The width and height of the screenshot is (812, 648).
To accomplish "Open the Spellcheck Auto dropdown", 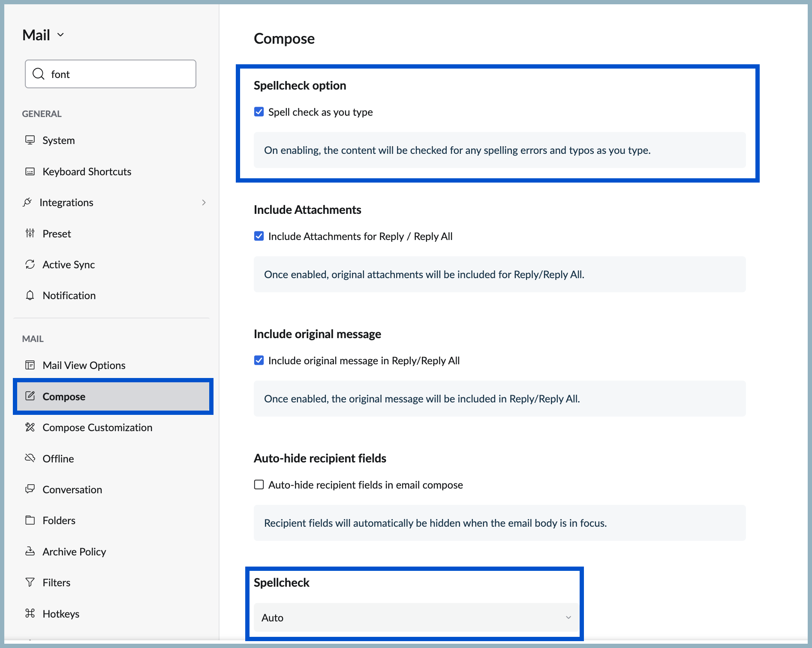I will click(415, 618).
